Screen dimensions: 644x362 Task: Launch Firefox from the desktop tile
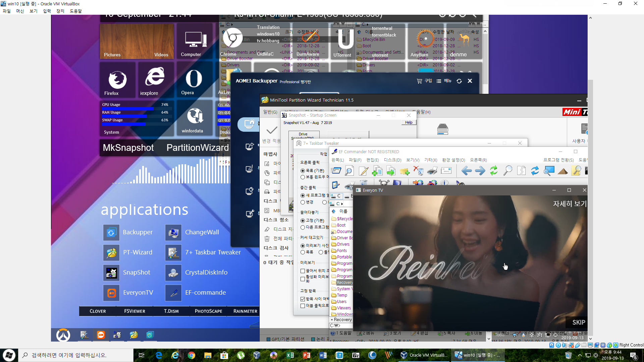tap(117, 80)
